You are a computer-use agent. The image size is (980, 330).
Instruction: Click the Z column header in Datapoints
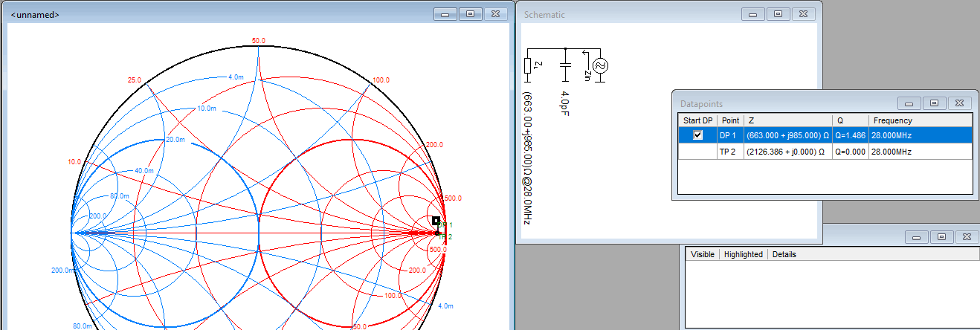tap(752, 120)
